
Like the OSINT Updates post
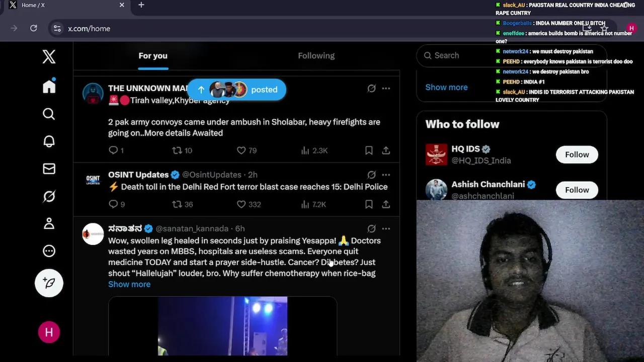coord(249,204)
